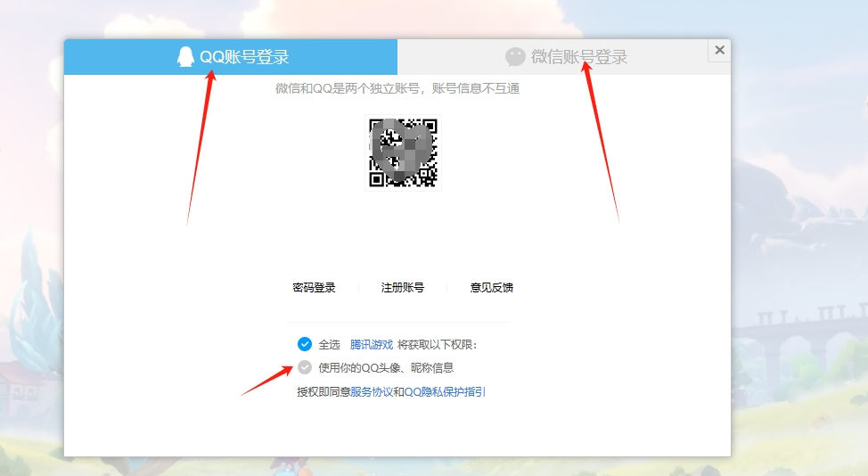Open QQ隐私保护指引 link
868x476 pixels.
pyautogui.click(x=445, y=392)
